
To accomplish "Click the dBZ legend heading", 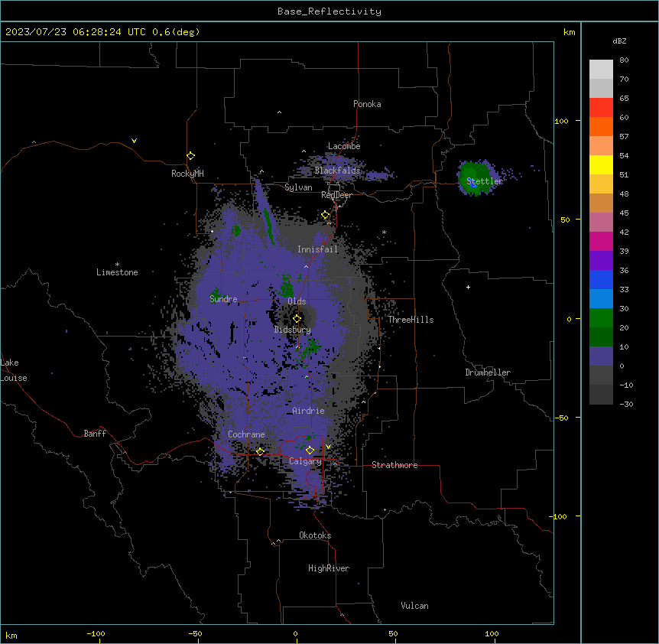I will (619, 41).
